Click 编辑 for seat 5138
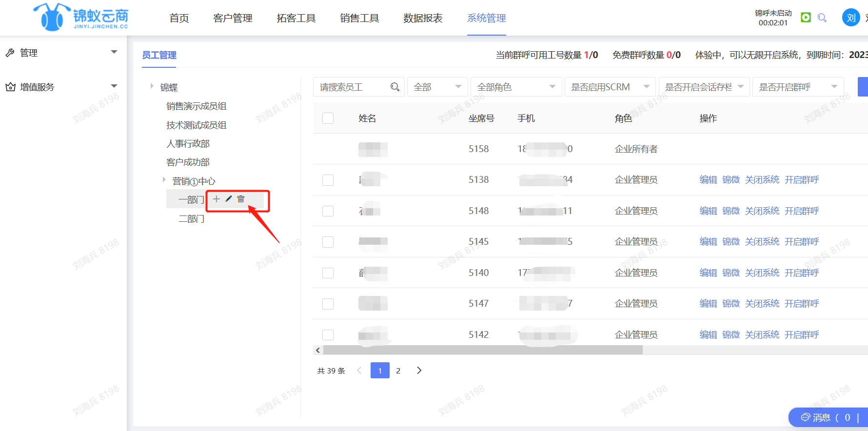The image size is (868, 431). (708, 180)
